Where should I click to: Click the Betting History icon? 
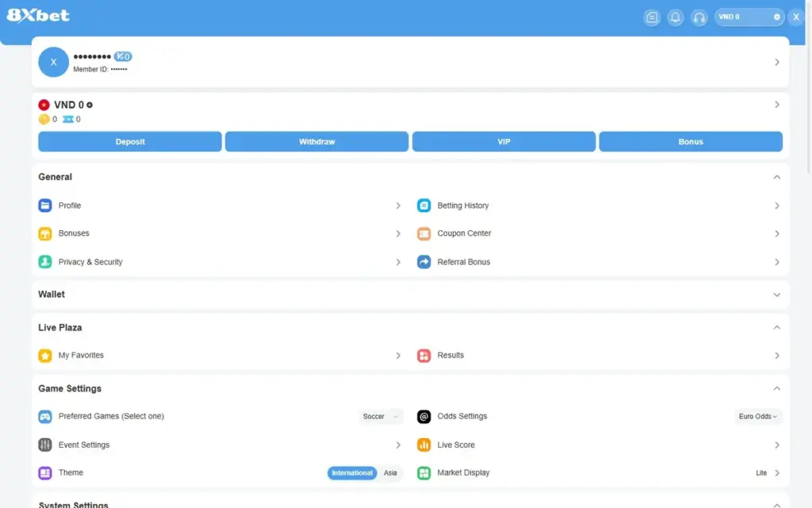pos(423,206)
